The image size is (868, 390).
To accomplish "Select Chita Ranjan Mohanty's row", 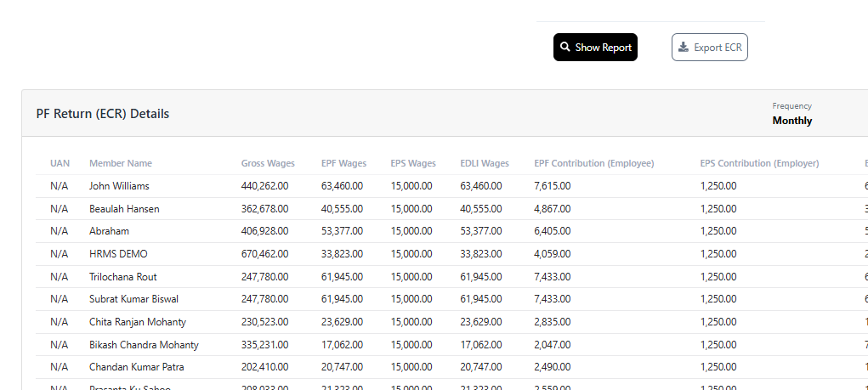I will coord(138,322).
